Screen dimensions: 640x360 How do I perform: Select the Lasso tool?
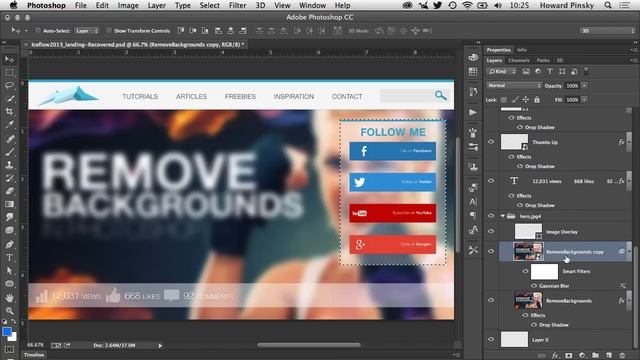pos(9,86)
